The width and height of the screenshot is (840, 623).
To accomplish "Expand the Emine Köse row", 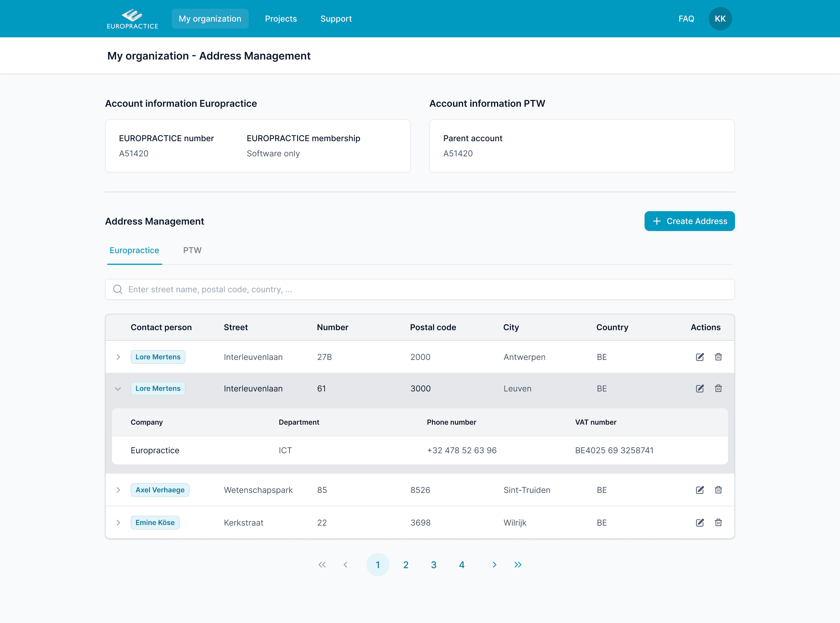I will pos(118,522).
